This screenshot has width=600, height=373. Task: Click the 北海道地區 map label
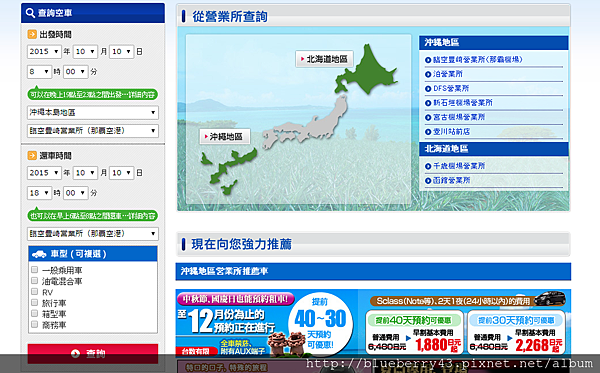[324, 59]
